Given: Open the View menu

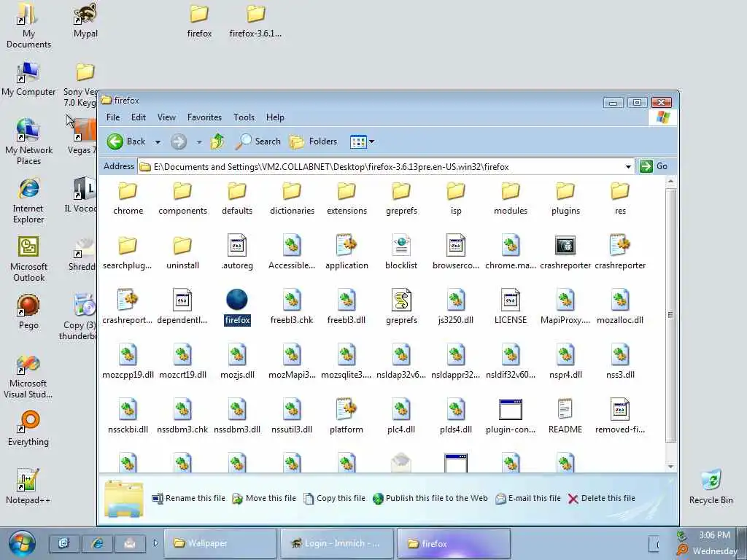Looking at the screenshot, I should tap(166, 117).
